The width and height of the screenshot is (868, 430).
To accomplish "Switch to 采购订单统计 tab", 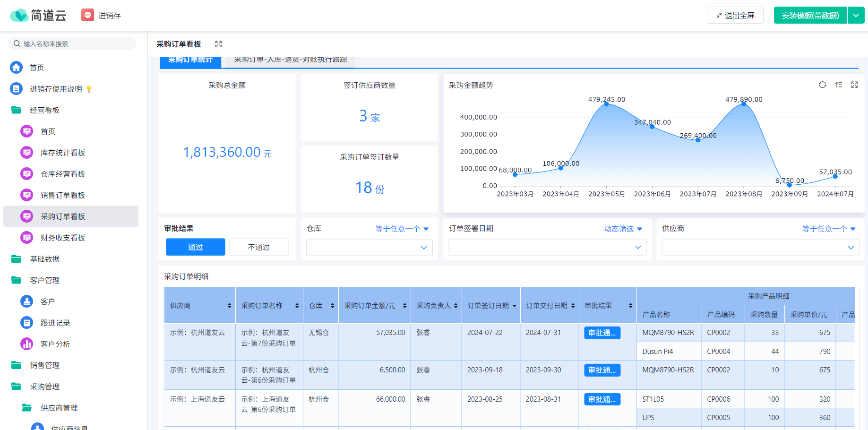I will click(190, 60).
